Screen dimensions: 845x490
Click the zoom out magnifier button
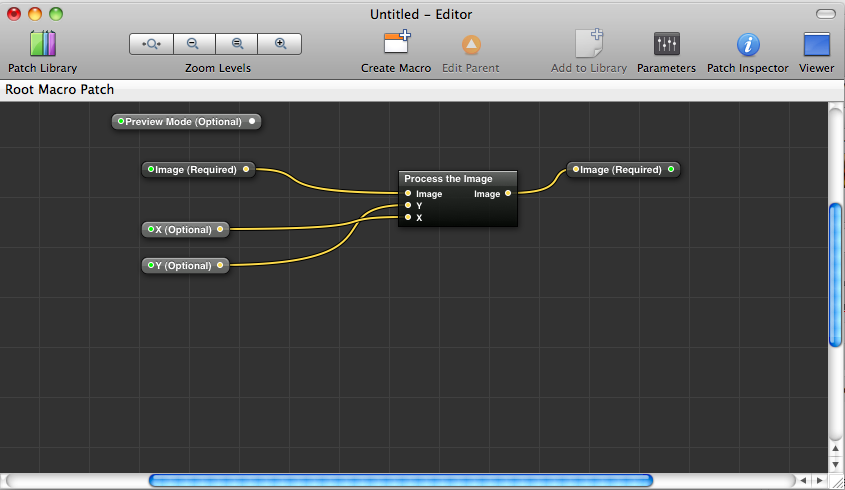[x=194, y=44]
